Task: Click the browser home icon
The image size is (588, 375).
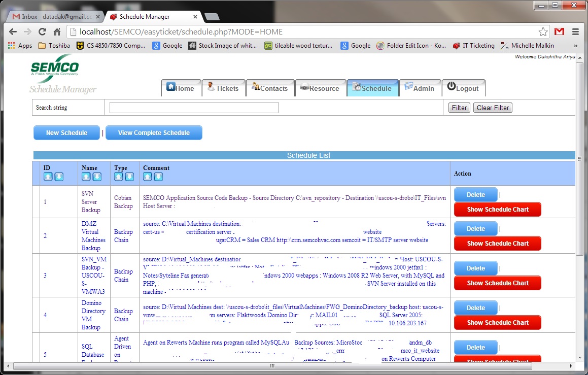Action: point(57,31)
